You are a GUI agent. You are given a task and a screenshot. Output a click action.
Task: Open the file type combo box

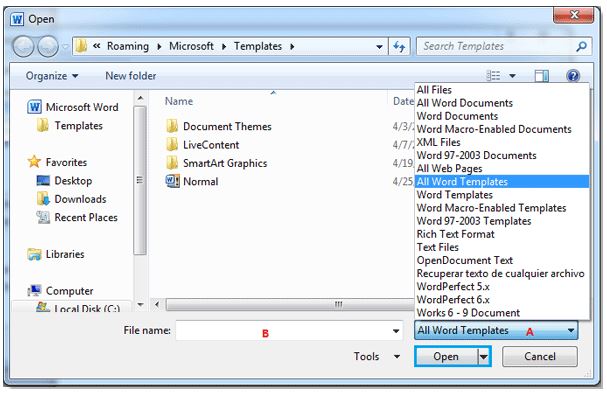click(x=496, y=331)
